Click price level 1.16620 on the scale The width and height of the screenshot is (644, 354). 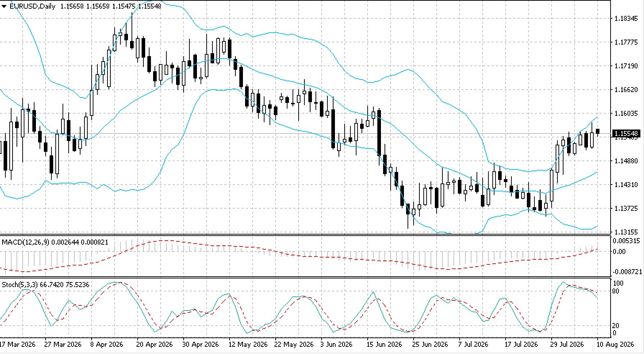(626, 90)
